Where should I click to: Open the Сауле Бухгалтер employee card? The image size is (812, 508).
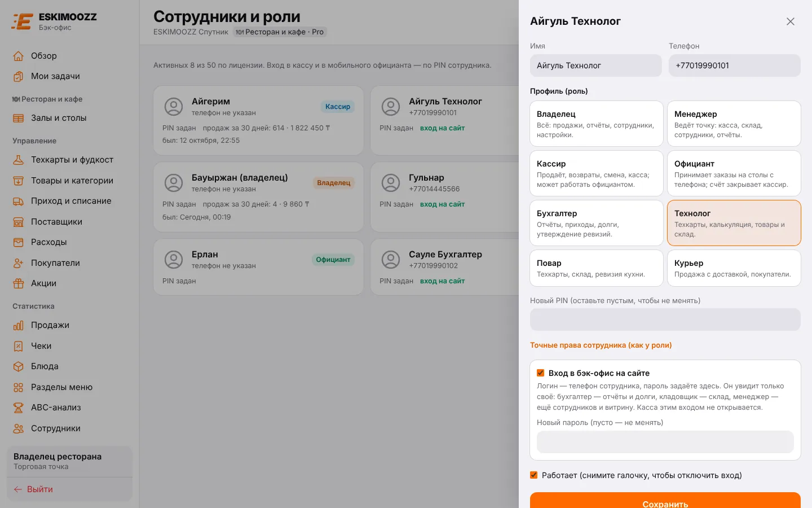coord(444,267)
